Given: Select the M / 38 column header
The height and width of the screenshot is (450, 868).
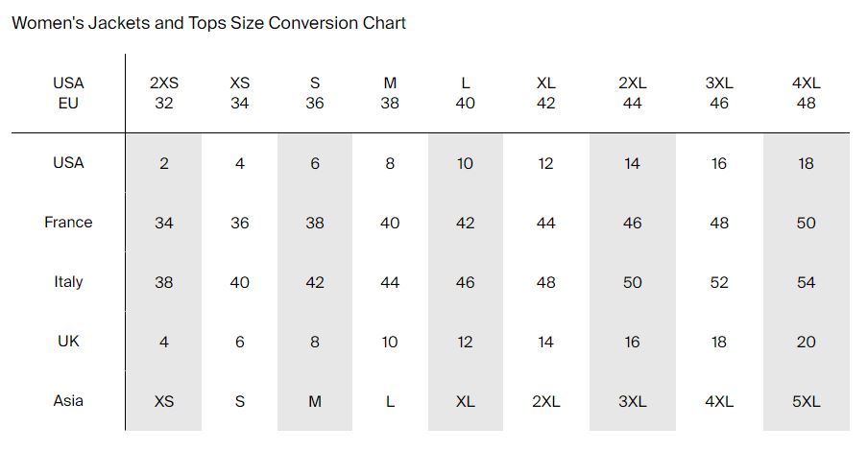Looking at the screenshot, I should 390,93.
